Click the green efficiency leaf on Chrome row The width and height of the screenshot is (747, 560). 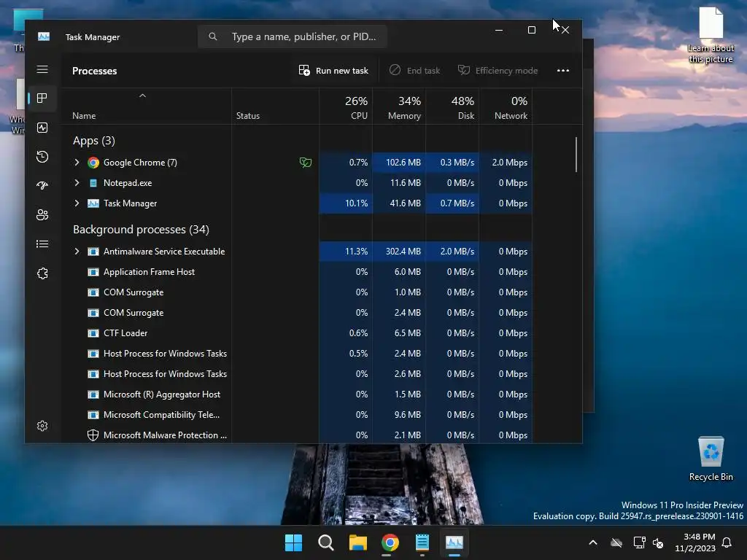(x=306, y=163)
